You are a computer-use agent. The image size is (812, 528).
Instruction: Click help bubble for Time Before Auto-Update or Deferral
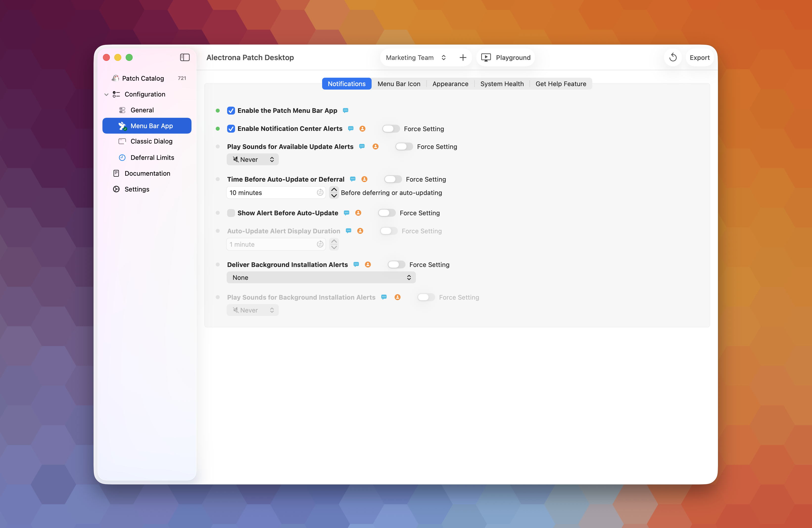pyautogui.click(x=353, y=179)
